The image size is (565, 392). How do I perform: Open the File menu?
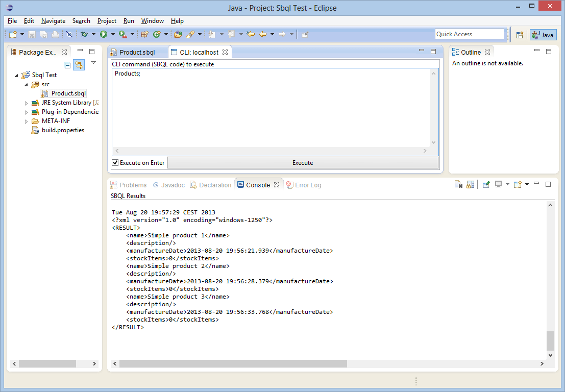tap(12, 21)
